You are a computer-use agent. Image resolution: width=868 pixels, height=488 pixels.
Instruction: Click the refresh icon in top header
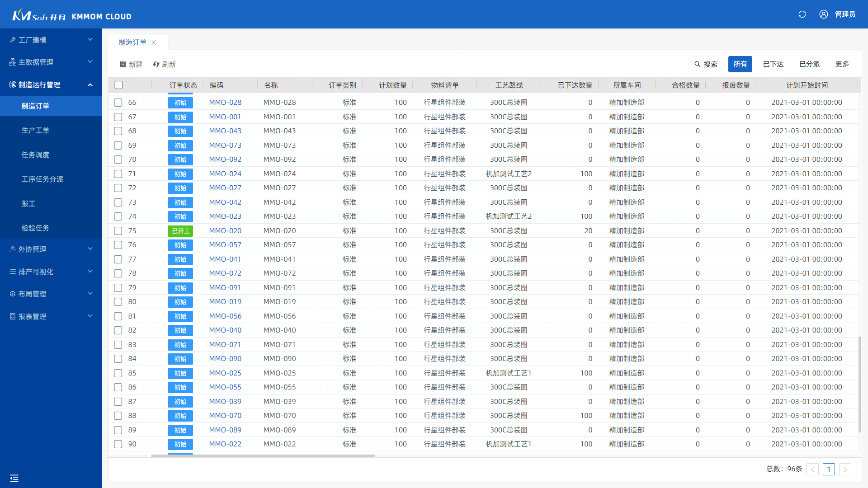pos(802,14)
